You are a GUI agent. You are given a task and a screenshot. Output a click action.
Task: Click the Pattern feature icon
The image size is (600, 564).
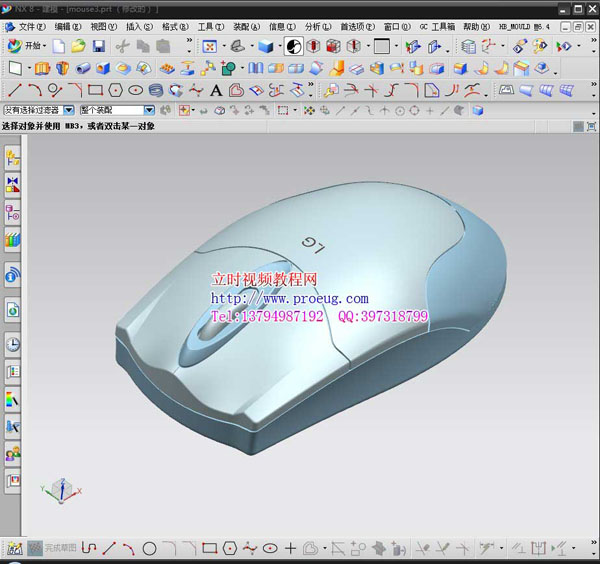click(167, 68)
